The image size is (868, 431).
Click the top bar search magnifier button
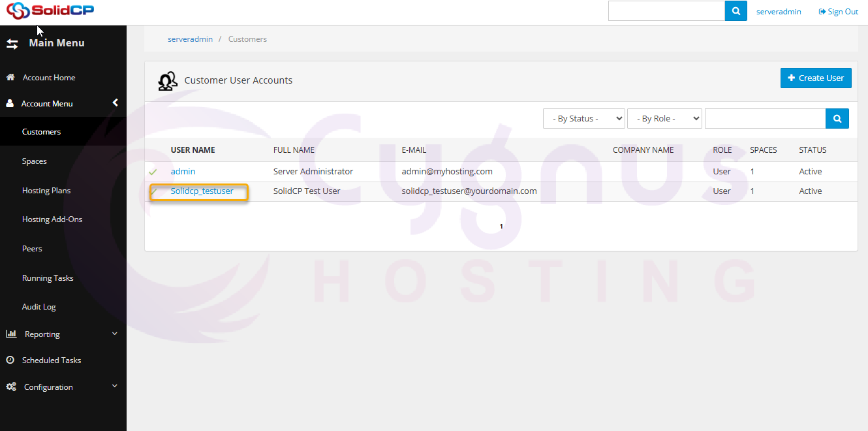[x=736, y=11]
